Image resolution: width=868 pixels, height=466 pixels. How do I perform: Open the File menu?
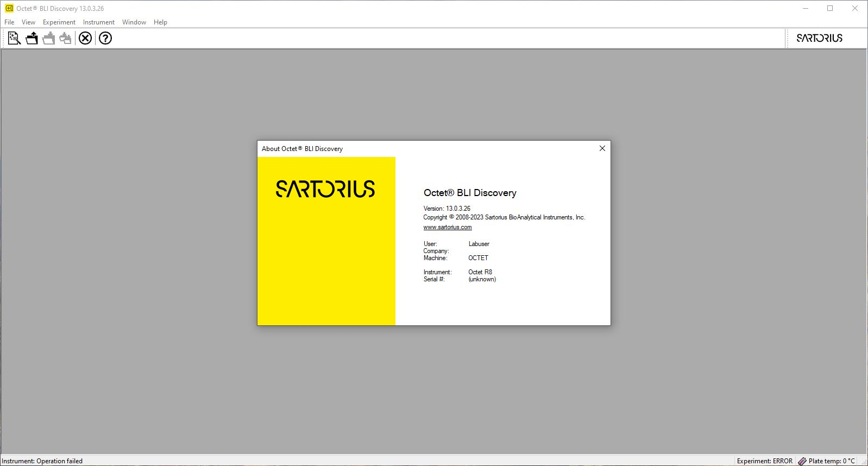coord(9,22)
